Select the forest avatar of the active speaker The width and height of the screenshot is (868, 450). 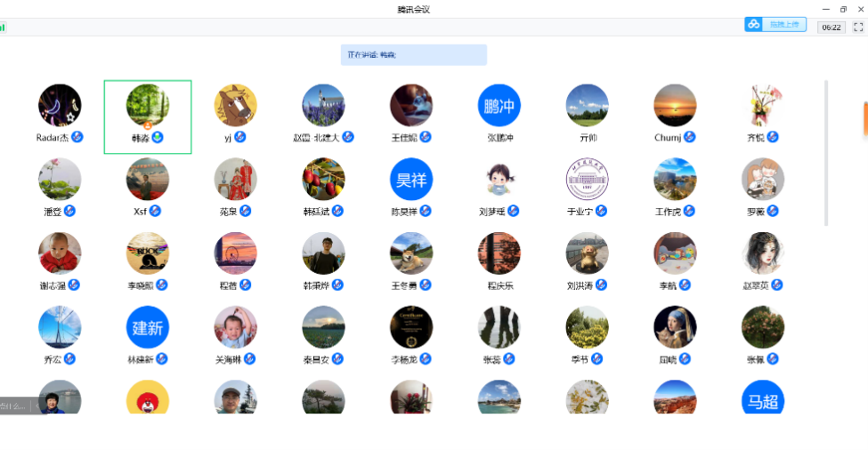pos(147,105)
